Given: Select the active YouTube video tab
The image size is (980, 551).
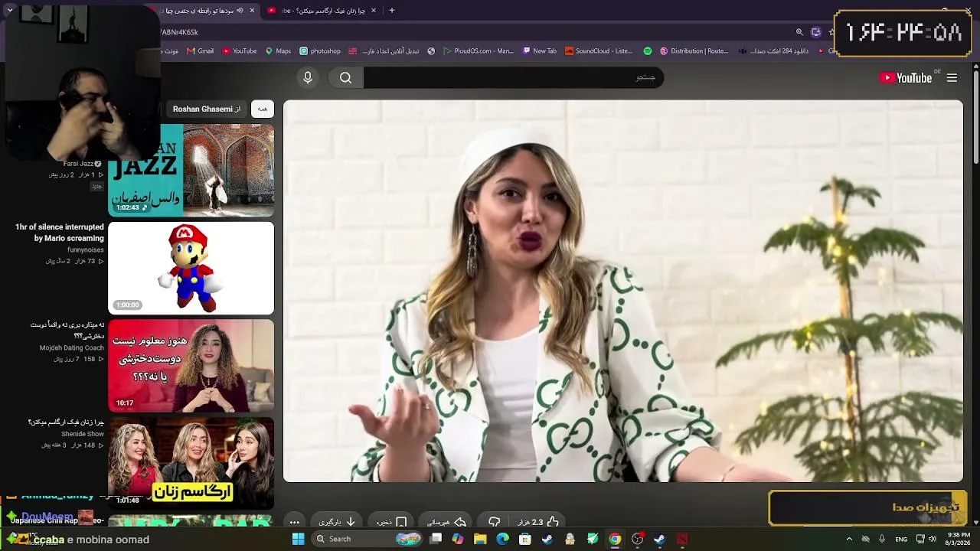Looking at the screenshot, I should [322, 11].
